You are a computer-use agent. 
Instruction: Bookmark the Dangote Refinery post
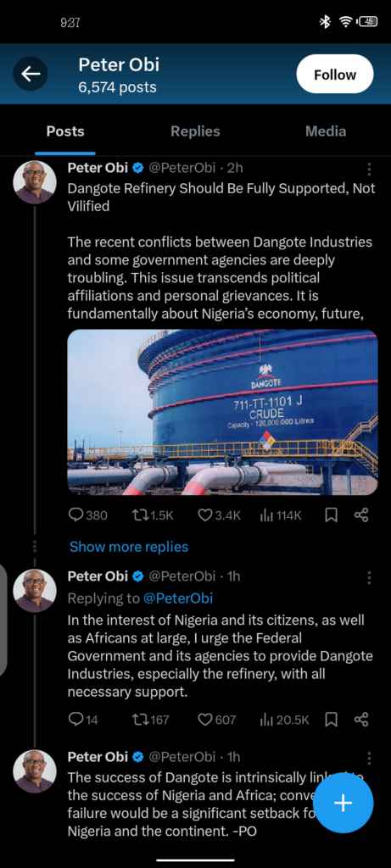331,516
